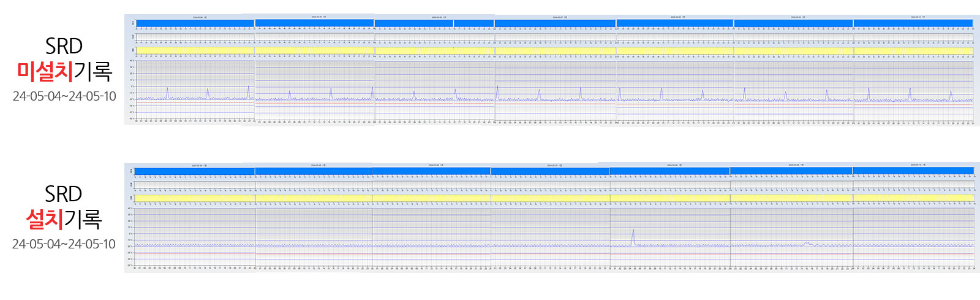Click the rightmost spike in the upper chart
Image resolution: width=980 pixels, height=300 pixels.
coord(951,94)
